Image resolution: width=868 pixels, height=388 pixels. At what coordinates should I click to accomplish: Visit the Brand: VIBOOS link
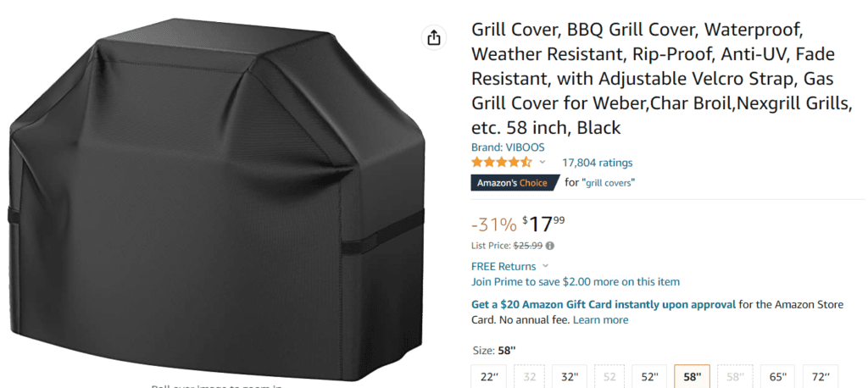point(508,147)
